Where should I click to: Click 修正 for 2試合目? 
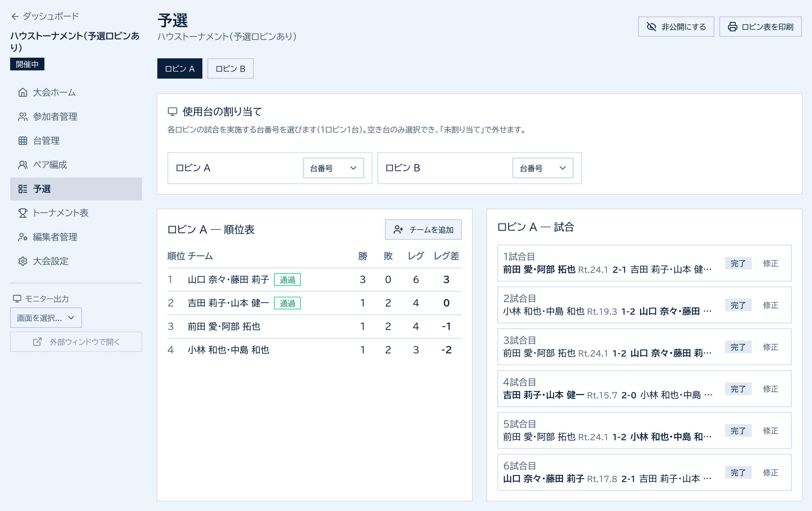[770, 305]
